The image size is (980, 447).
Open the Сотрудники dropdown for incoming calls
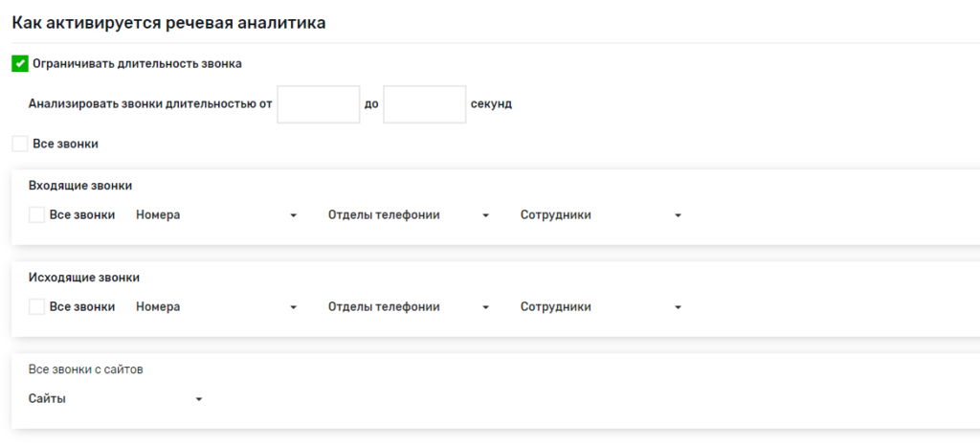coord(599,215)
